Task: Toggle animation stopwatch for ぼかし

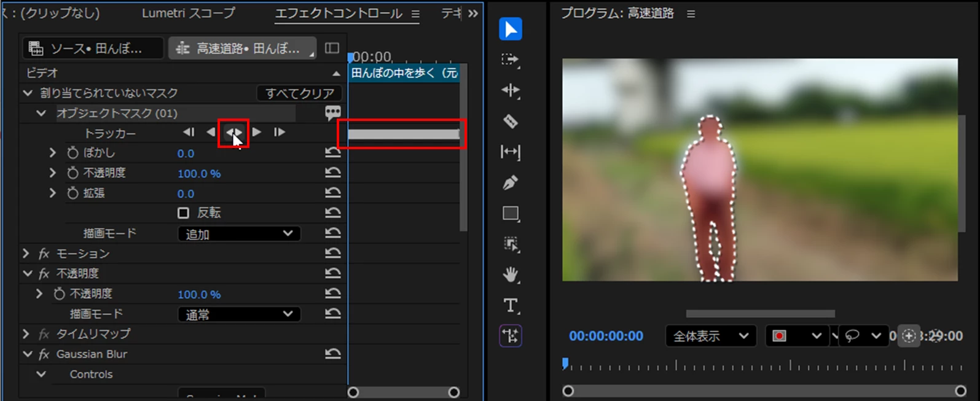Action: 73,153
